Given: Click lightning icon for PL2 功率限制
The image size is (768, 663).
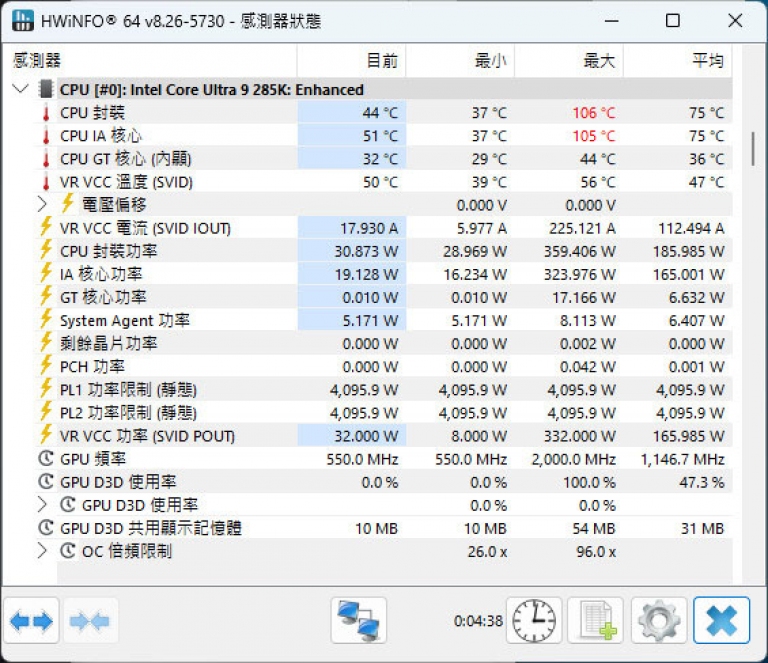Looking at the screenshot, I should tap(46, 411).
